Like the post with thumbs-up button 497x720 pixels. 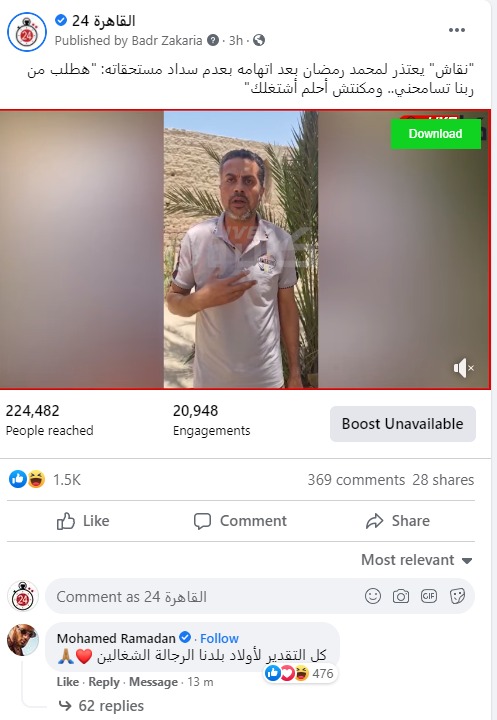83,521
